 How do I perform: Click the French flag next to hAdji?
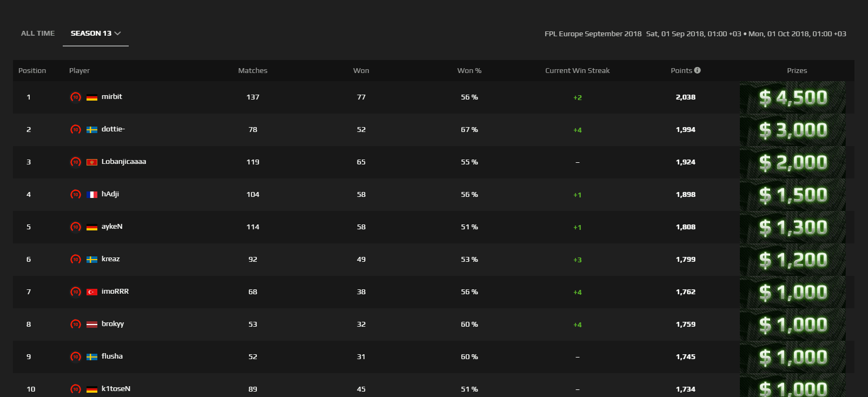click(92, 195)
